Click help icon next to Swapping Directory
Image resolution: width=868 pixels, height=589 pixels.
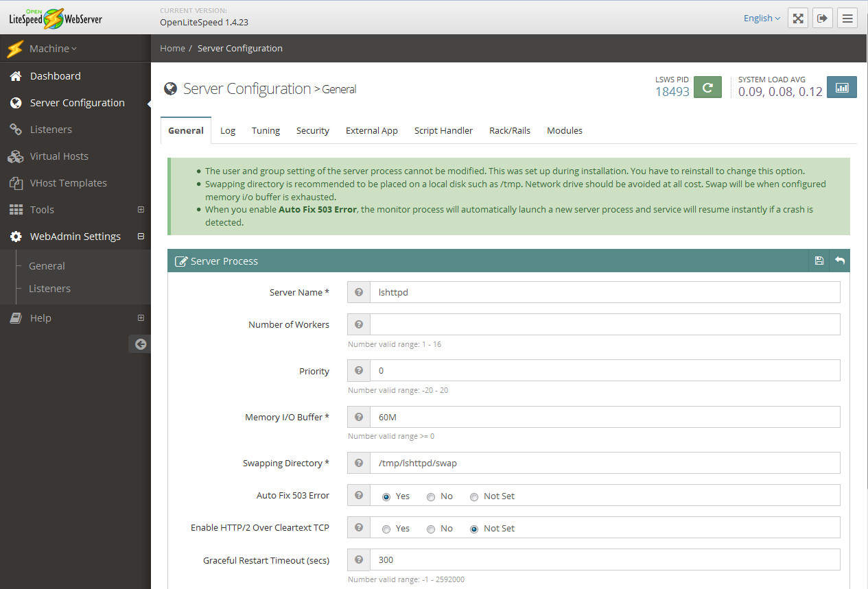point(359,462)
